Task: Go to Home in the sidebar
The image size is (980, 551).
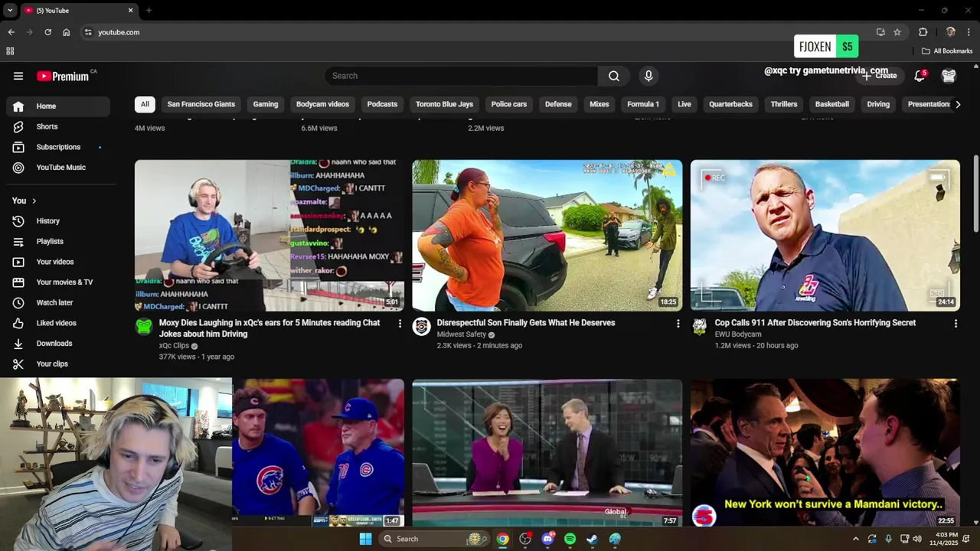Action: pos(58,106)
